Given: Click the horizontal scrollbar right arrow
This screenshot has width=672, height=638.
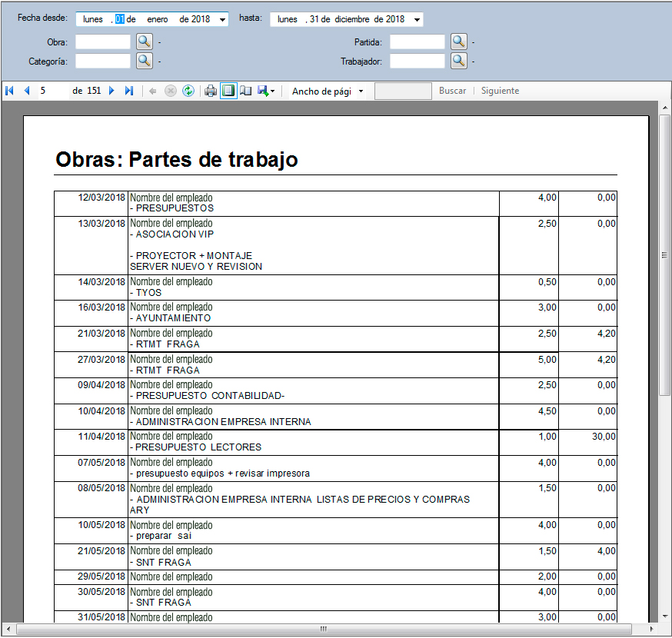Looking at the screenshot, I should point(651,629).
